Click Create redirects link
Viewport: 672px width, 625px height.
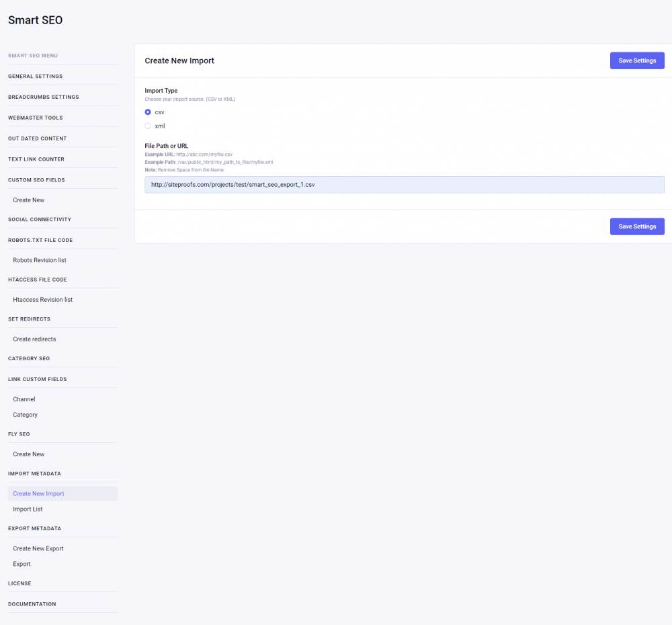(34, 339)
